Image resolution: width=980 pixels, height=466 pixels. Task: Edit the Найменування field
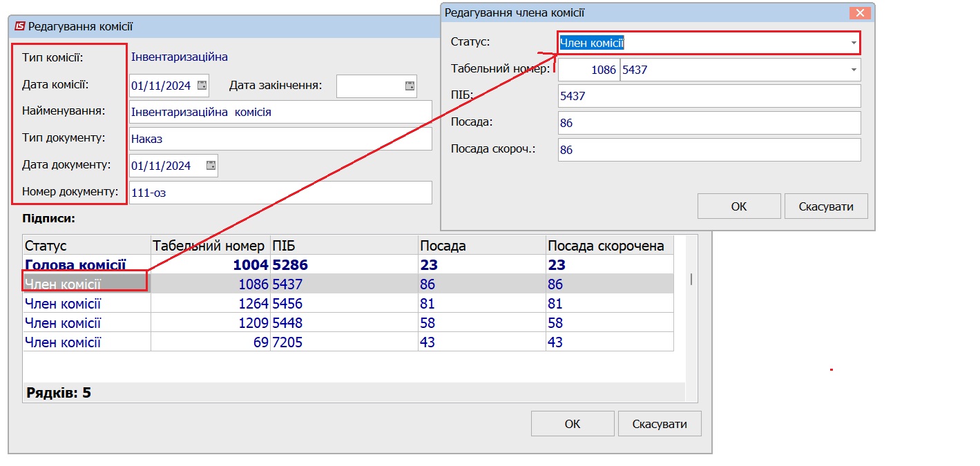pyautogui.click(x=280, y=112)
